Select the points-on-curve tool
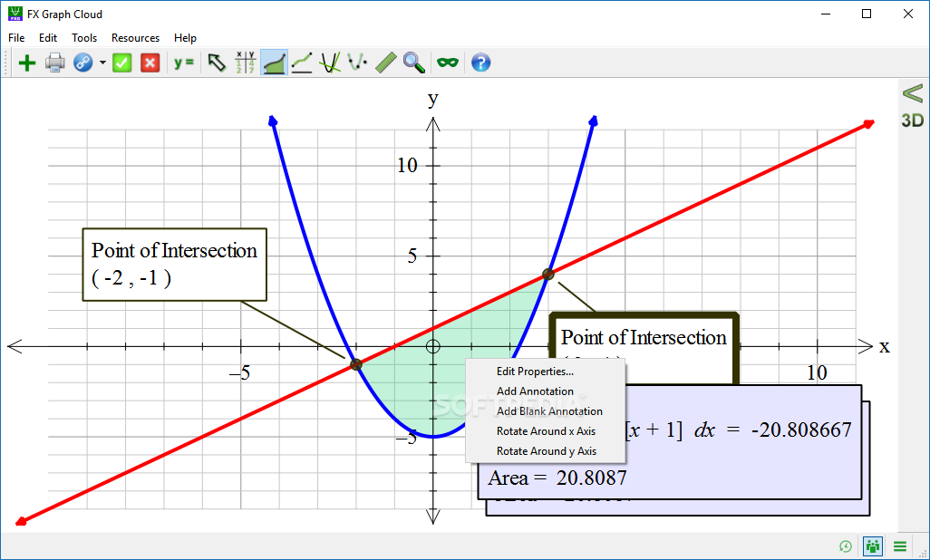930x560 pixels. pyautogui.click(x=357, y=63)
